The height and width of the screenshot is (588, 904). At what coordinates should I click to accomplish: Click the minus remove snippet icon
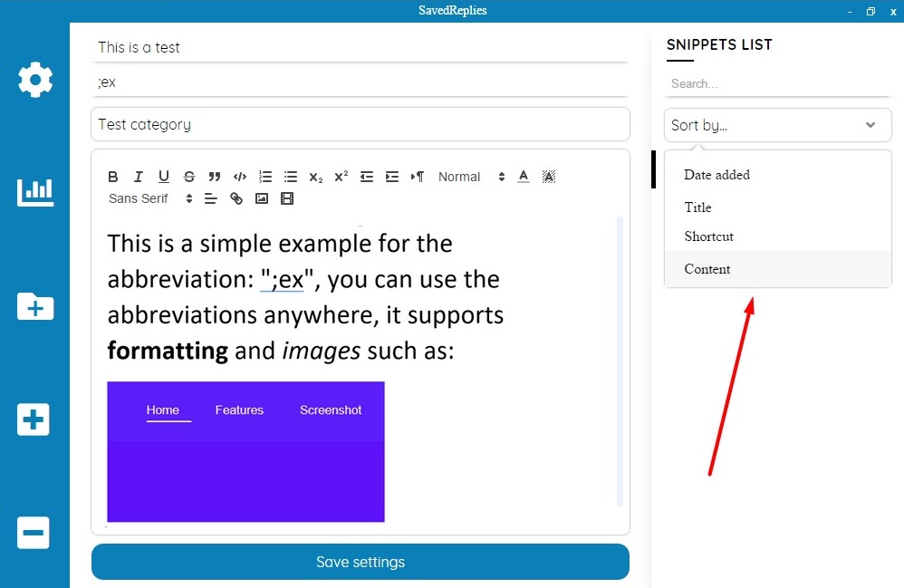33,533
